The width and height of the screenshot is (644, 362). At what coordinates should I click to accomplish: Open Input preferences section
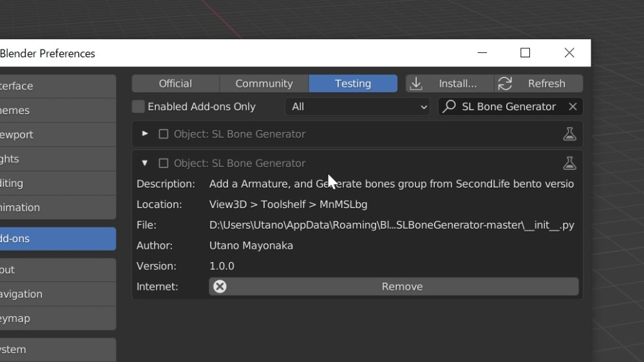click(57, 269)
